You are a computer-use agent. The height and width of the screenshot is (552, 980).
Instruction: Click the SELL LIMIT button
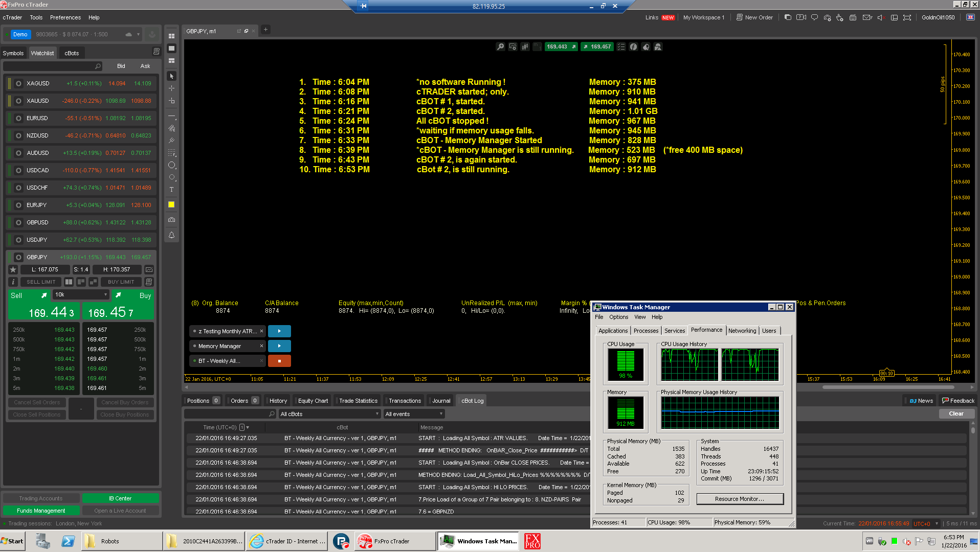pyautogui.click(x=41, y=282)
